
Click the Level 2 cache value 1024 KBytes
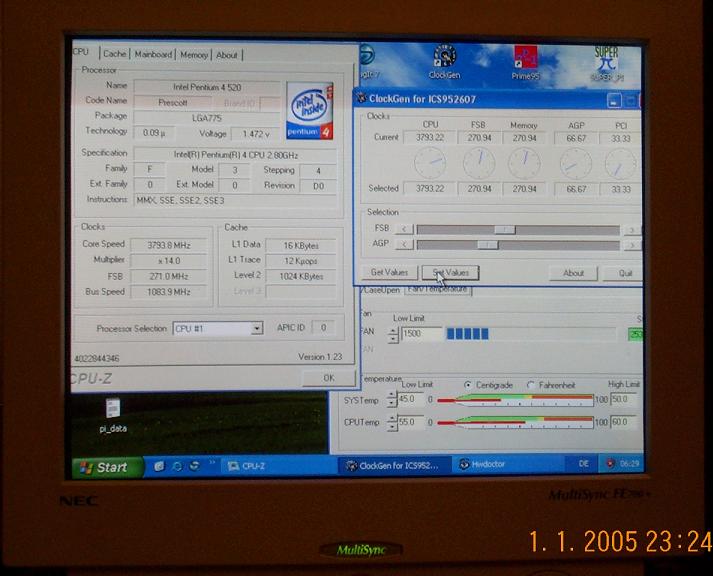click(x=301, y=276)
